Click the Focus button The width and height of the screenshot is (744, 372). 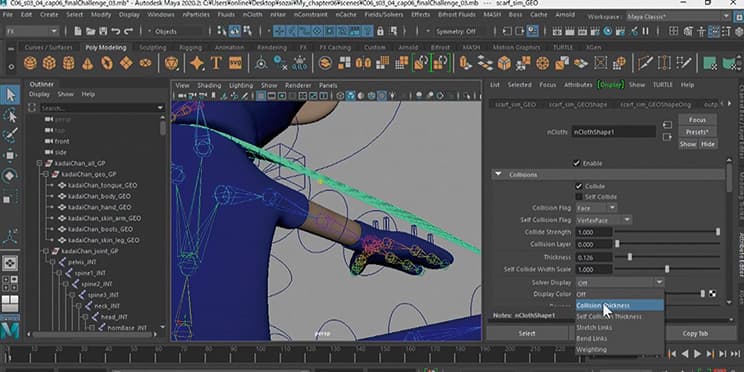coord(697,120)
